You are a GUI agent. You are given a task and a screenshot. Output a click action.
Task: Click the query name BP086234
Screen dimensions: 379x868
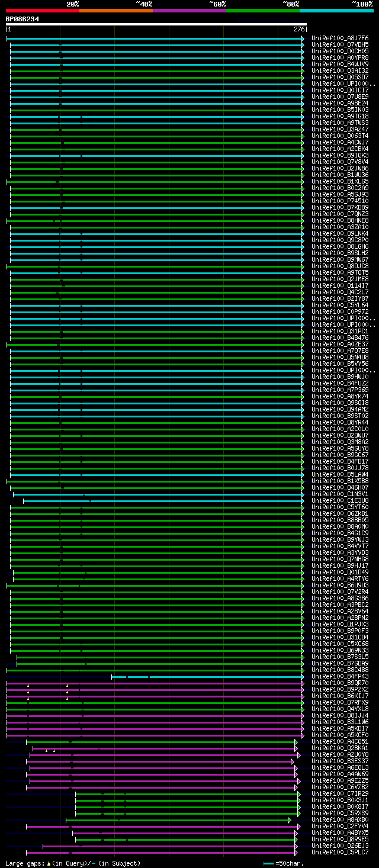[x=23, y=19]
